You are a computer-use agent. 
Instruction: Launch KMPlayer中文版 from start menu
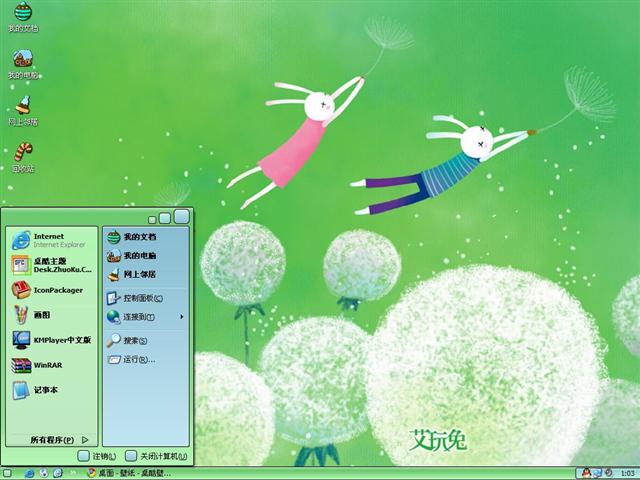(x=51, y=340)
